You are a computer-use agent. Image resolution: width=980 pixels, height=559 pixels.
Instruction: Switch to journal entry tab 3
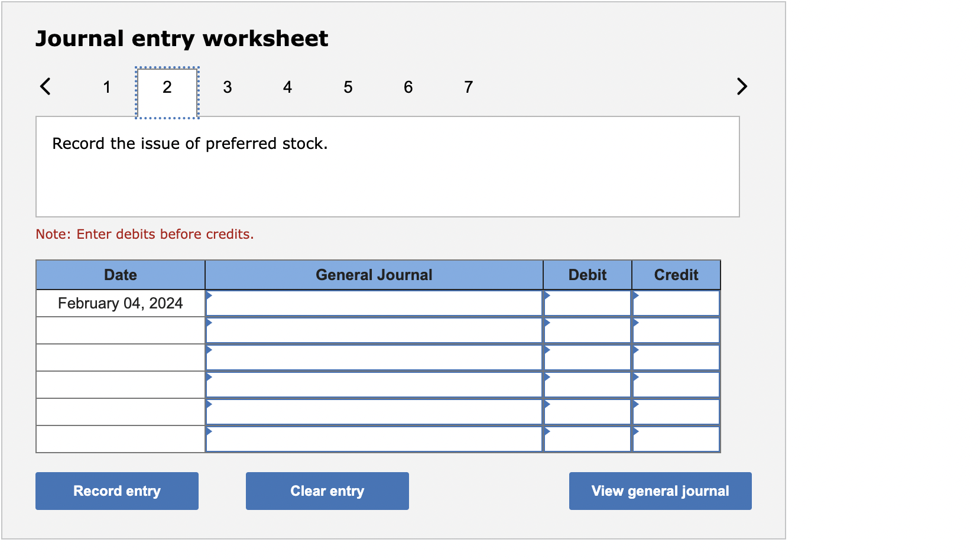click(x=228, y=87)
